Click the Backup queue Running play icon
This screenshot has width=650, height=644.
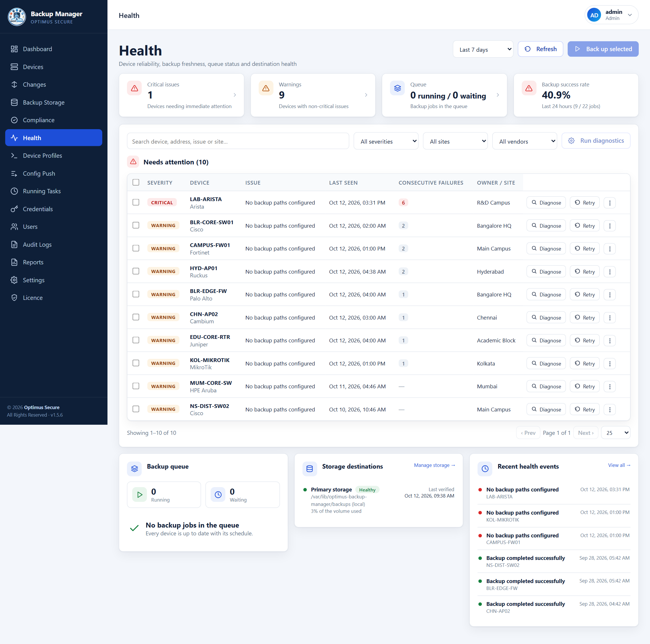click(x=140, y=495)
